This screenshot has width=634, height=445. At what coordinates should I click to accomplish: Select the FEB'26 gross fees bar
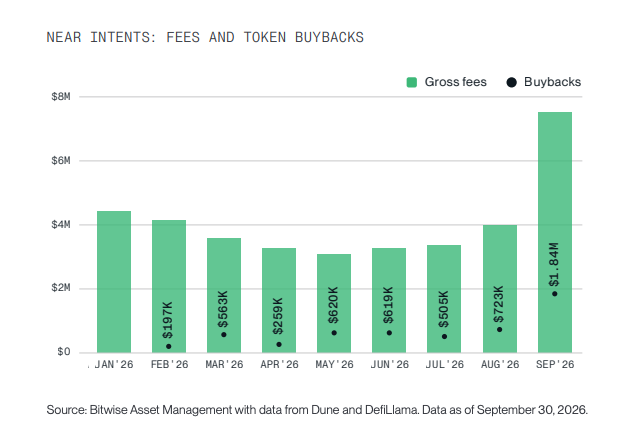(x=169, y=286)
